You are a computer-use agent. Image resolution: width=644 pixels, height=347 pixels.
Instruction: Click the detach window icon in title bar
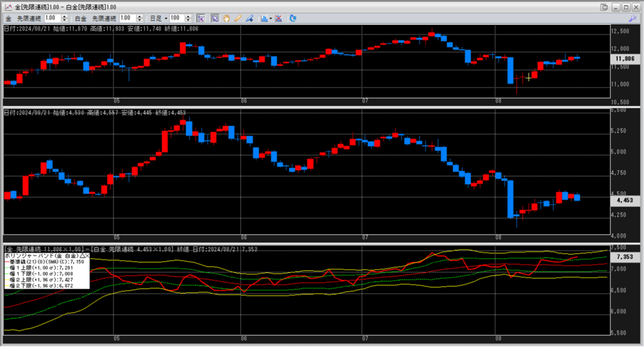(604, 7)
